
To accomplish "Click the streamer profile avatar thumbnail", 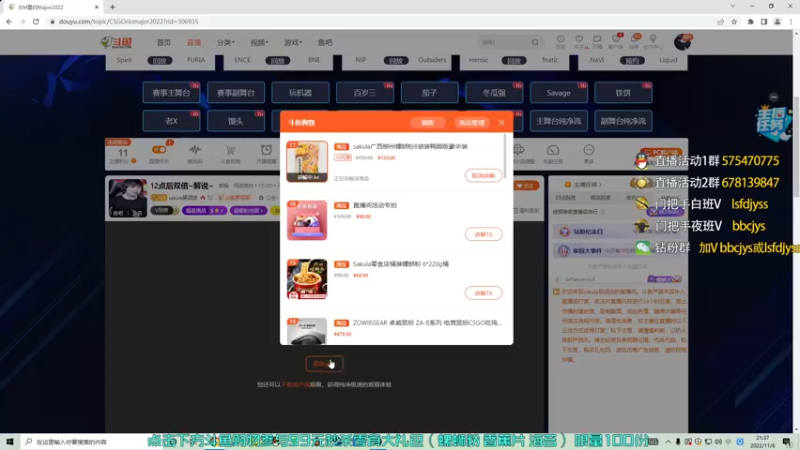I will tap(128, 198).
